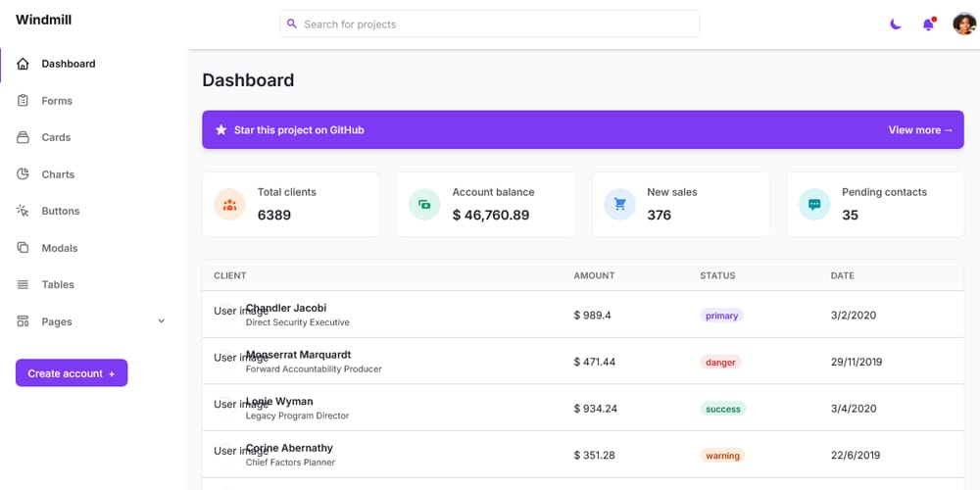Click the Buttons cursor icon
This screenshot has width=980, height=490.
pos(23,211)
